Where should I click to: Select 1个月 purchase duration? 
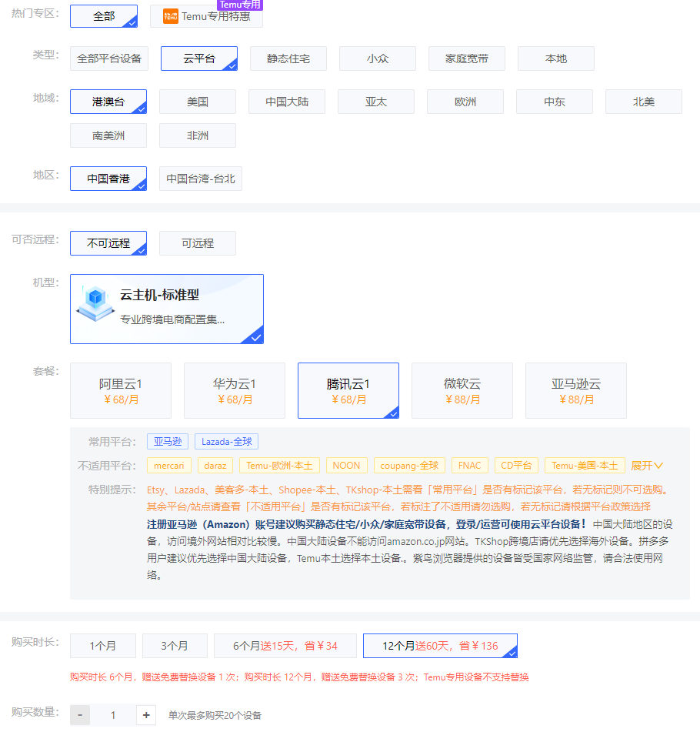pyautogui.click(x=102, y=646)
